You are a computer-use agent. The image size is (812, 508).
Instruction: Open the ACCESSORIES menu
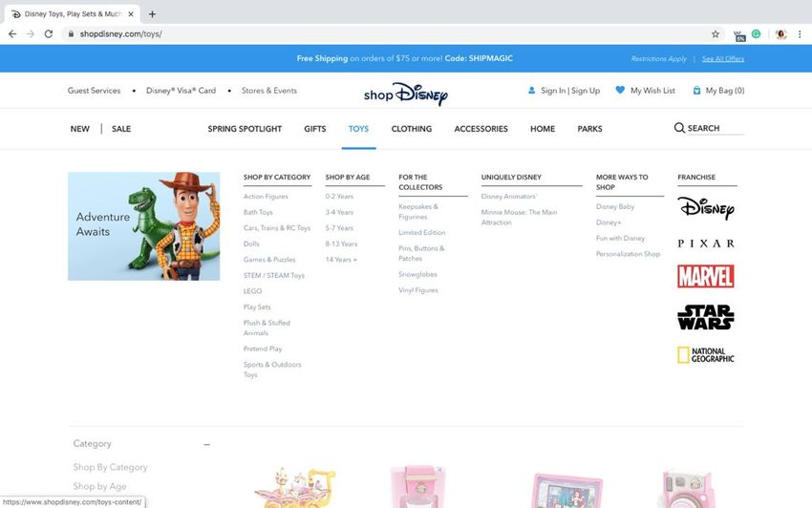point(481,129)
